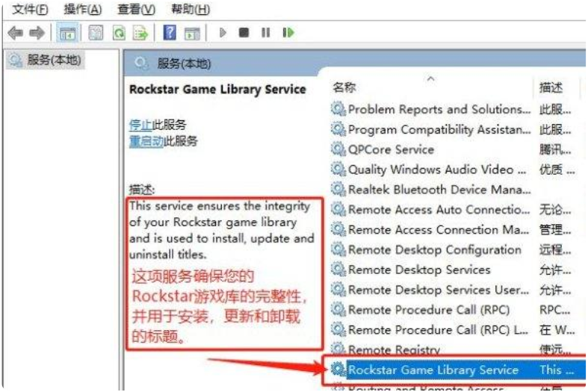Image resolution: width=588 pixels, height=392 pixels.
Task: Open the 查看(V) menu
Action: pos(136,9)
